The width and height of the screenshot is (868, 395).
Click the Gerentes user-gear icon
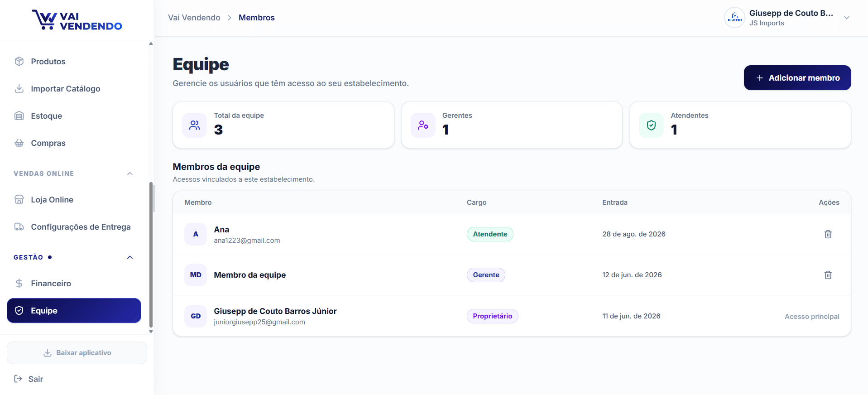pos(423,125)
